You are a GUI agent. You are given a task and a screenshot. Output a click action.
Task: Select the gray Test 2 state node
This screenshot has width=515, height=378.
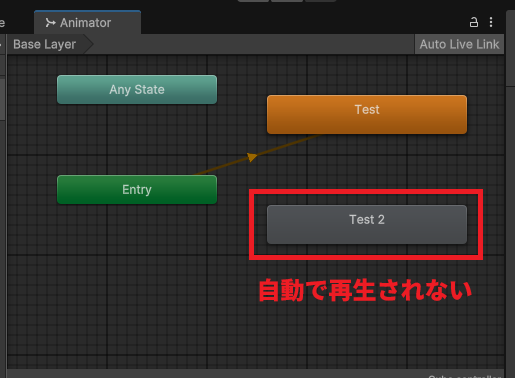tap(367, 224)
